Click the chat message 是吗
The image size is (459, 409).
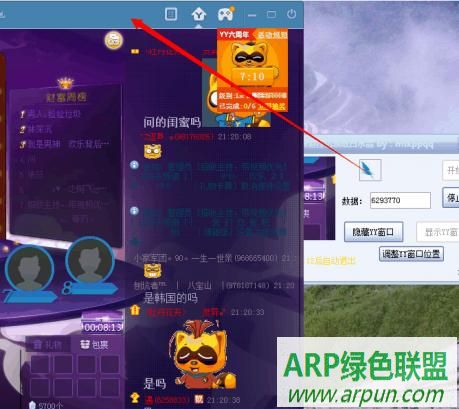coord(154,384)
